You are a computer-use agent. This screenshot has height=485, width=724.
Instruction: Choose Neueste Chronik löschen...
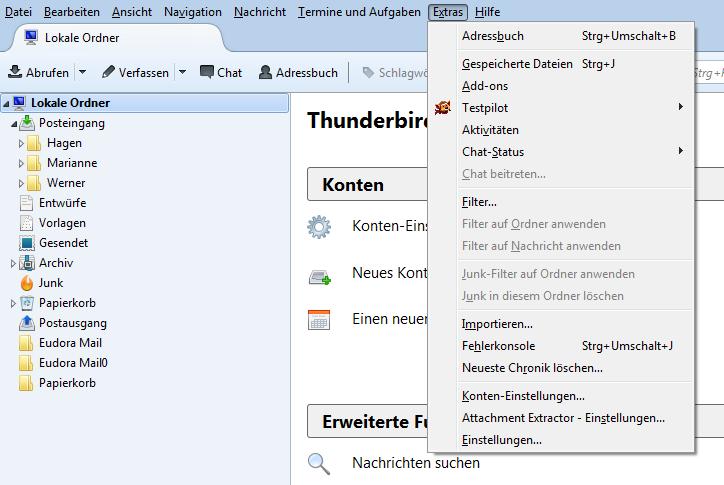tap(561, 368)
